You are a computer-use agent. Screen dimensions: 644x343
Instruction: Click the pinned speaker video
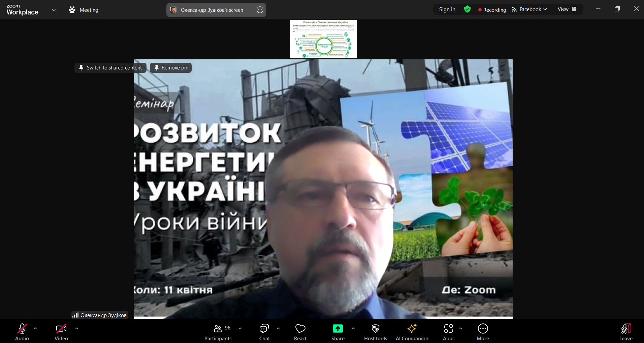pyautogui.click(x=323, y=189)
